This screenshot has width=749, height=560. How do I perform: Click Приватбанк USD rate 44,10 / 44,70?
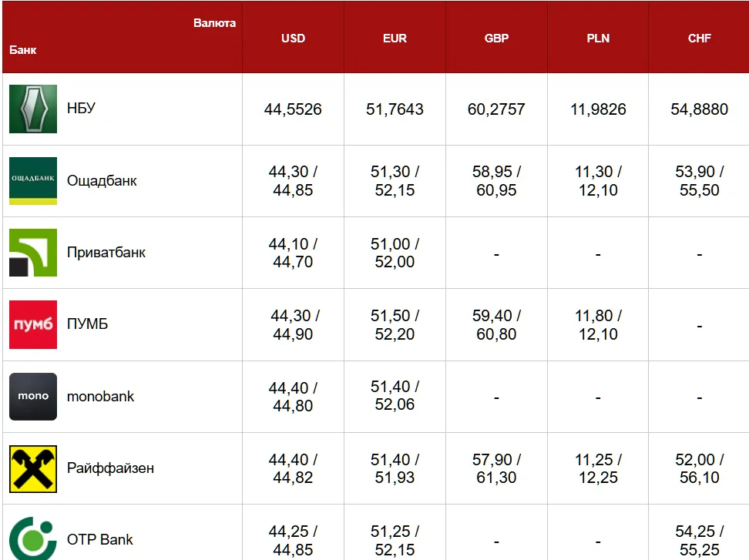click(293, 253)
